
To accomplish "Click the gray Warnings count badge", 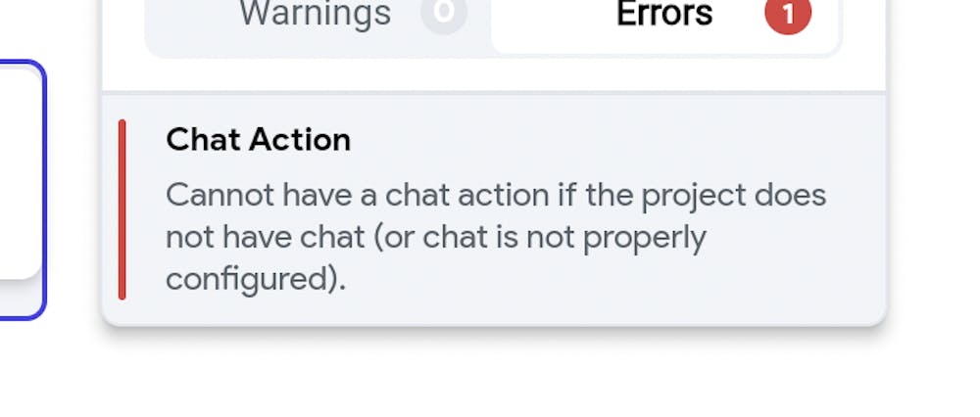I will coord(444,13).
